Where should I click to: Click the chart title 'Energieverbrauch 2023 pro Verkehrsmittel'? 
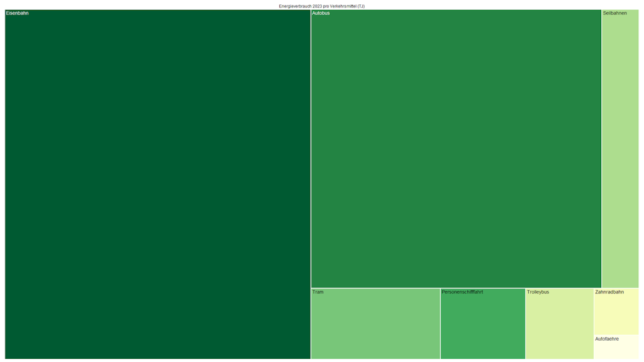(x=321, y=6)
